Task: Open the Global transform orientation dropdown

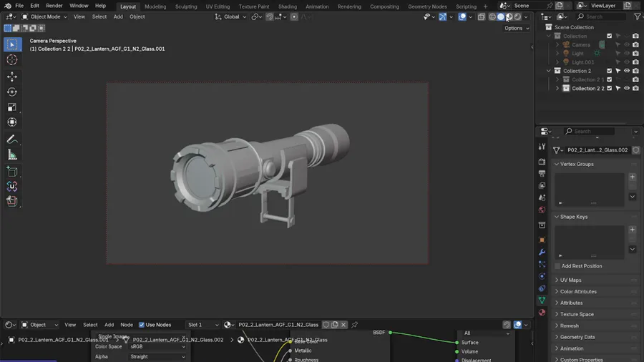Action: tap(230, 17)
